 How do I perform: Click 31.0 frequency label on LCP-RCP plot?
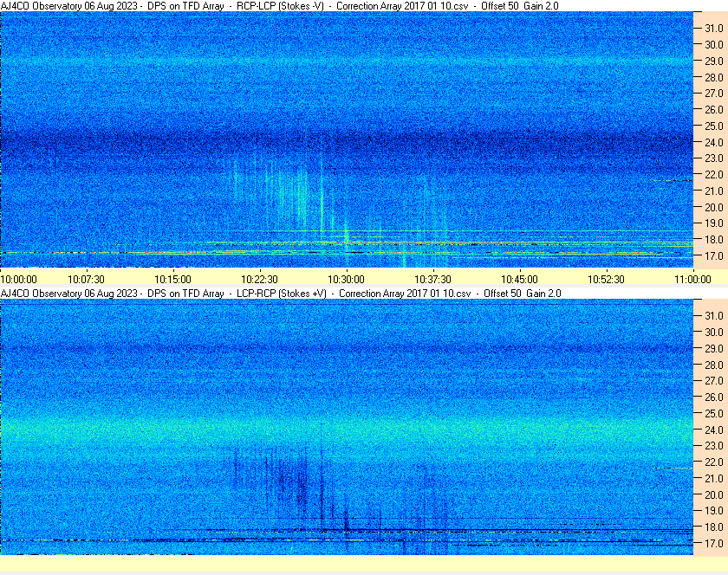point(714,315)
